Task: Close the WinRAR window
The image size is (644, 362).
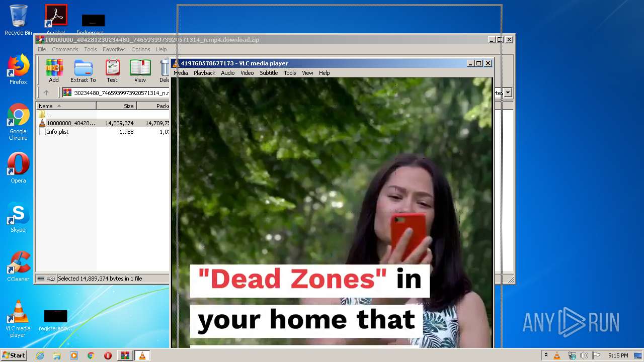Action: pyautogui.click(x=509, y=39)
